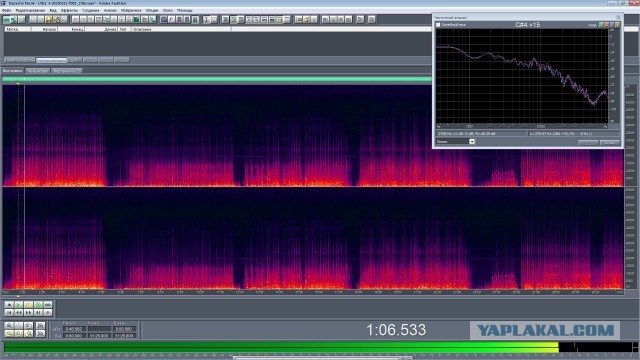Viewport: 640px width, 360px height.
Task: Toggle the red Hold button in frequency analysis
Action: tap(607, 25)
